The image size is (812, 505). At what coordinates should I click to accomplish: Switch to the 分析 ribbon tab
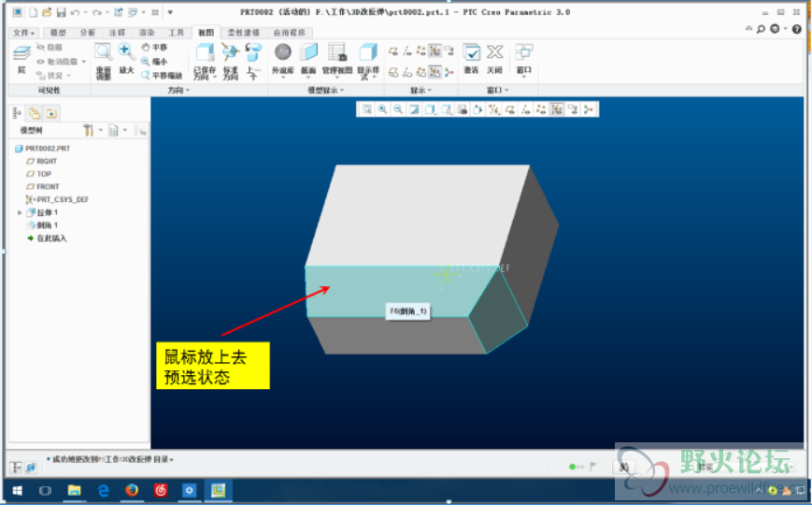click(x=88, y=33)
